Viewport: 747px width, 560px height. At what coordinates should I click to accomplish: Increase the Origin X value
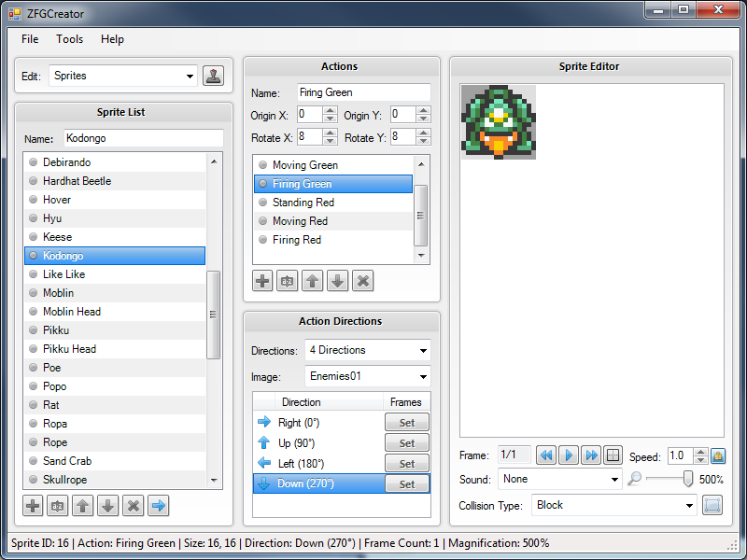[330, 110]
